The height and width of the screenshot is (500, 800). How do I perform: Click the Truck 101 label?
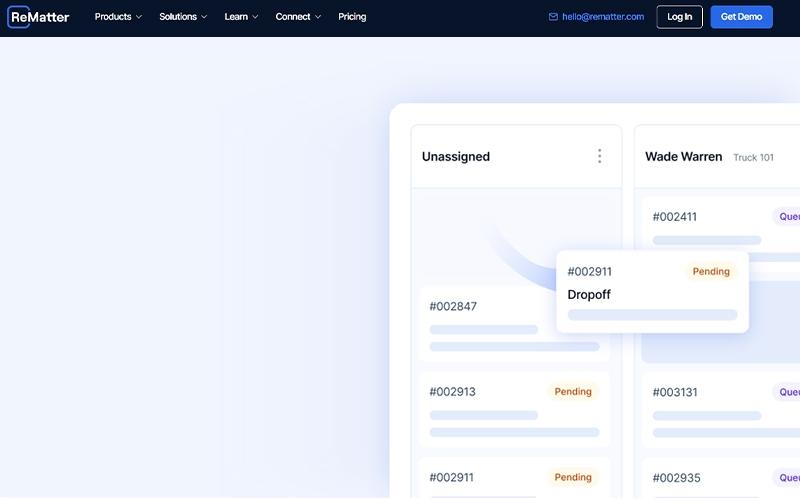tap(753, 158)
